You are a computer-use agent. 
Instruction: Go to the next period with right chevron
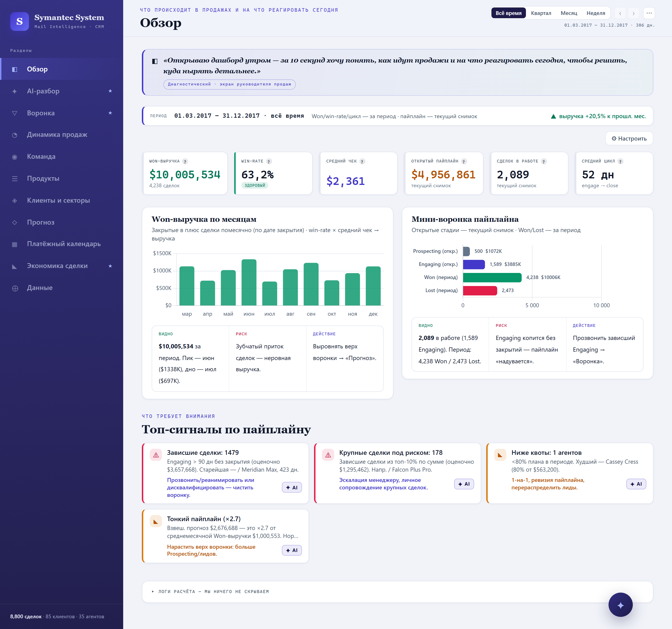point(633,13)
